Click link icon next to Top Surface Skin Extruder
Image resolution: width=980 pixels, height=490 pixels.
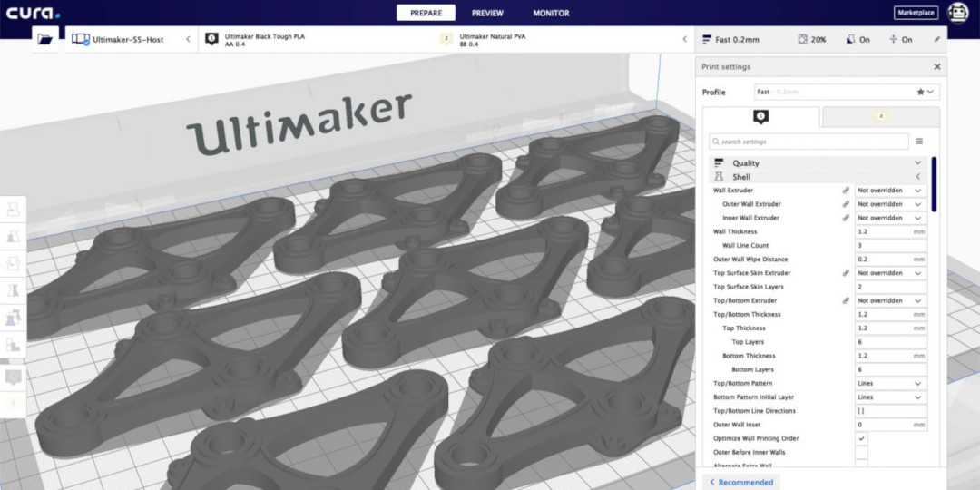pyautogui.click(x=846, y=273)
